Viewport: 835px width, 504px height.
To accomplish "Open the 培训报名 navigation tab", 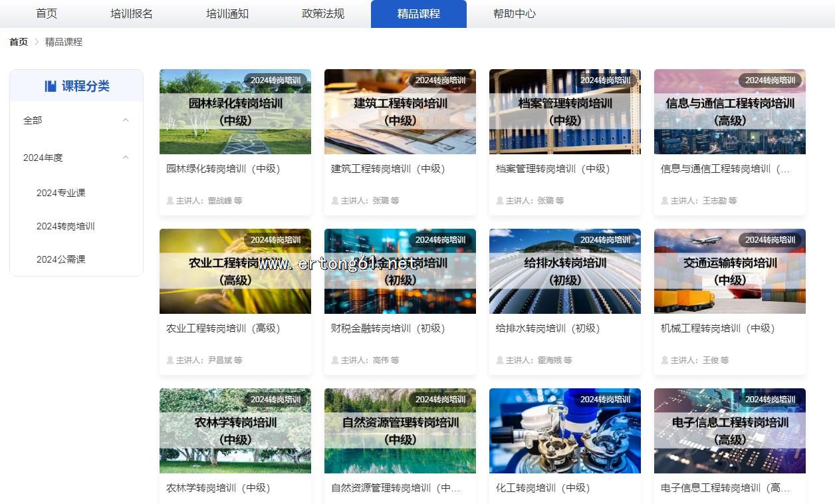I will click(132, 14).
